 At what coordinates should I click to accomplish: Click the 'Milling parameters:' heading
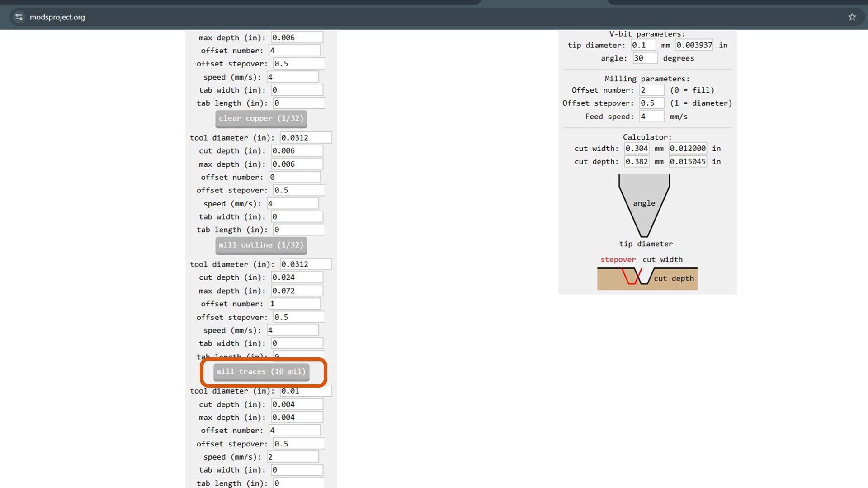coord(647,79)
